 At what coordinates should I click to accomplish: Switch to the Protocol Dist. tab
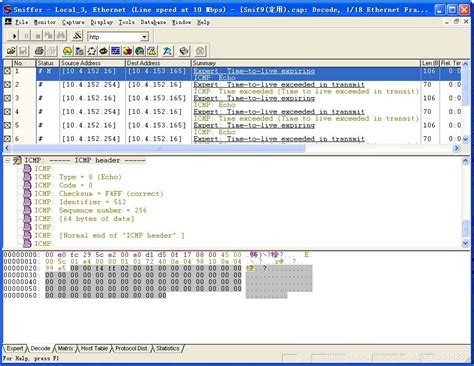coord(131,348)
